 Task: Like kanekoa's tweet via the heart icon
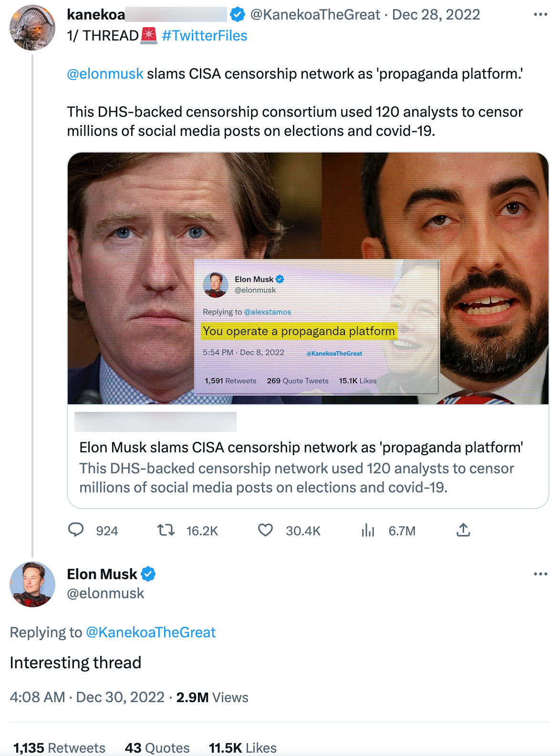(266, 531)
